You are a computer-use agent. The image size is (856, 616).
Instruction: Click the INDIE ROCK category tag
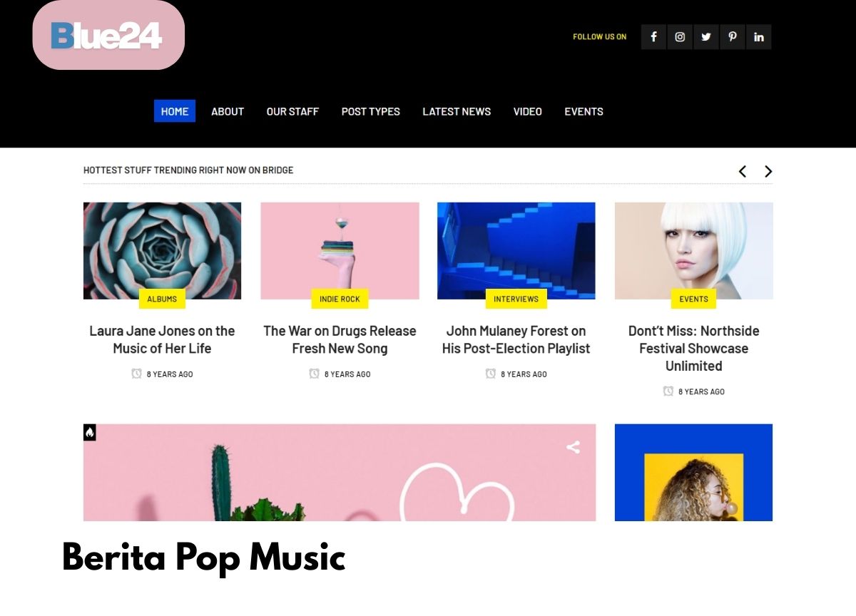340,299
